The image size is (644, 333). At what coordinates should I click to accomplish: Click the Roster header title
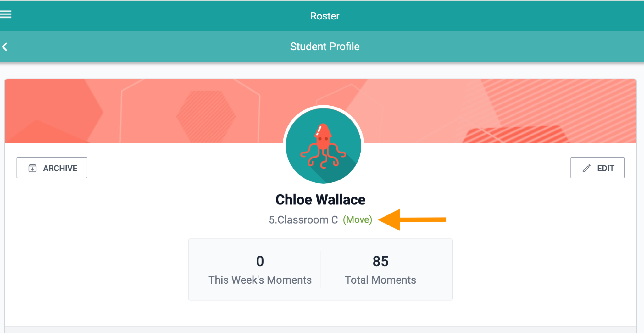[x=325, y=16]
